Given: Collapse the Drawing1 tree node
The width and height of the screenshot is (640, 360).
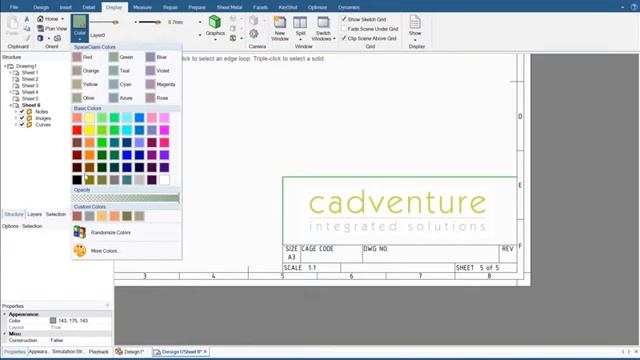Looking at the screenshot, I should 5,66.
